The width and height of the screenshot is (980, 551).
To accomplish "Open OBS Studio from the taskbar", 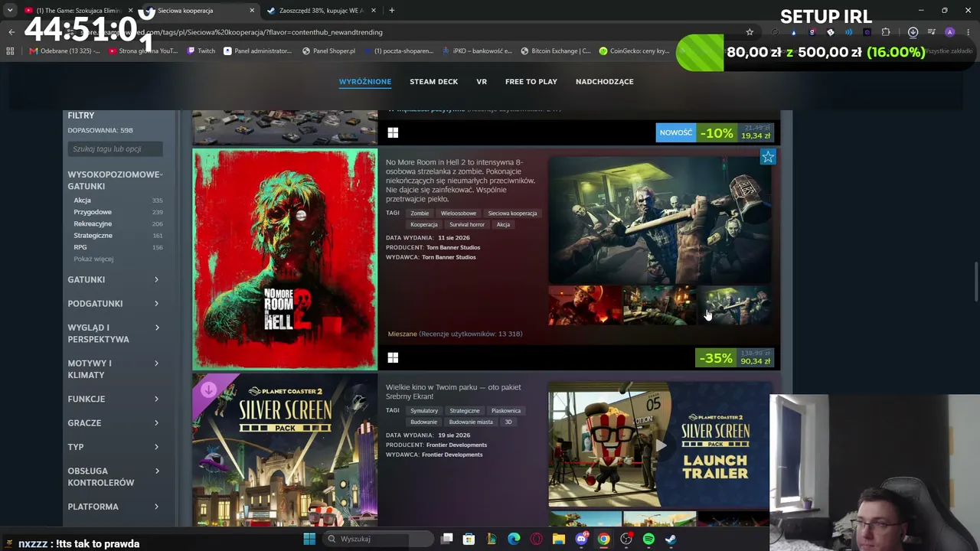I will tap(626, 539).
